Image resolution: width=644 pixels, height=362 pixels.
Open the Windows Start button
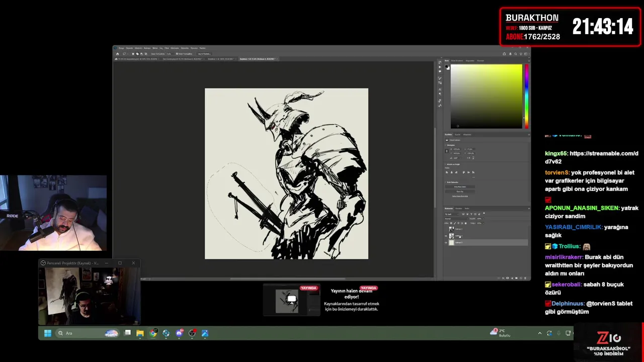tap(47, 333)
